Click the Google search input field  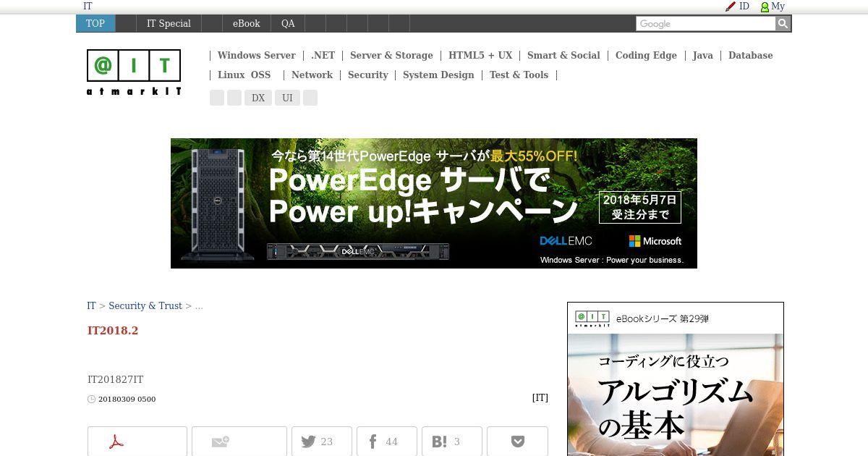(x=705, y=24)
